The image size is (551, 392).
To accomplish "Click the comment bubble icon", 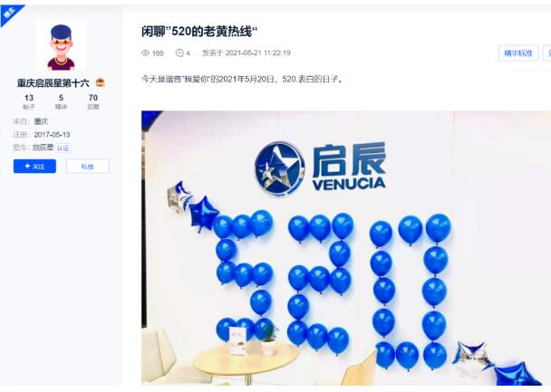I will 179,53.
